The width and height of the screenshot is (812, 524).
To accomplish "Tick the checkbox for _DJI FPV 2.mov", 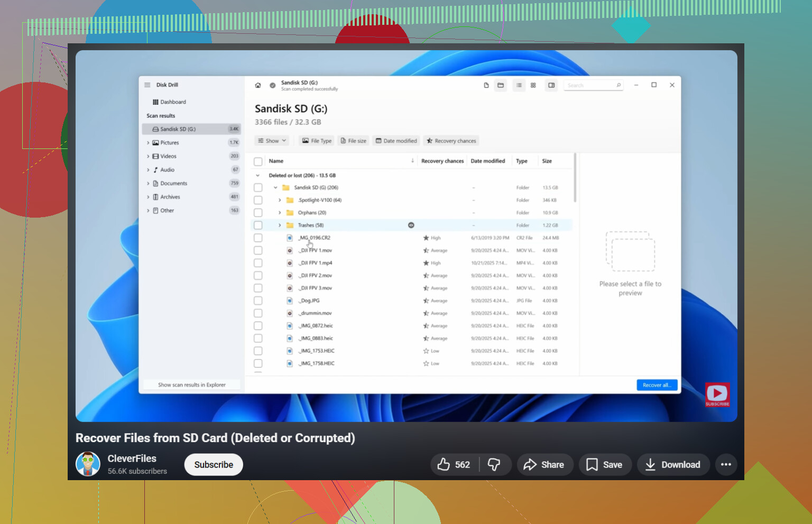I will 258,276.
